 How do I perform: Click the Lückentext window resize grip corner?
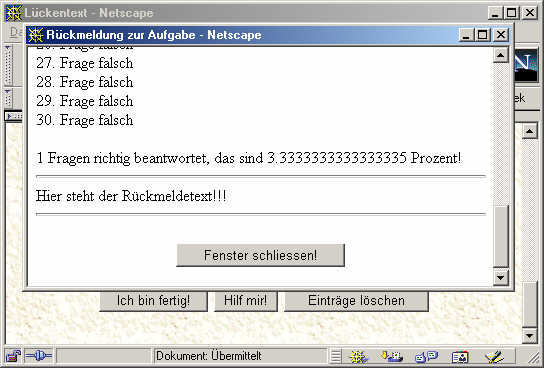pyautogui.click(x=534, y=357)
